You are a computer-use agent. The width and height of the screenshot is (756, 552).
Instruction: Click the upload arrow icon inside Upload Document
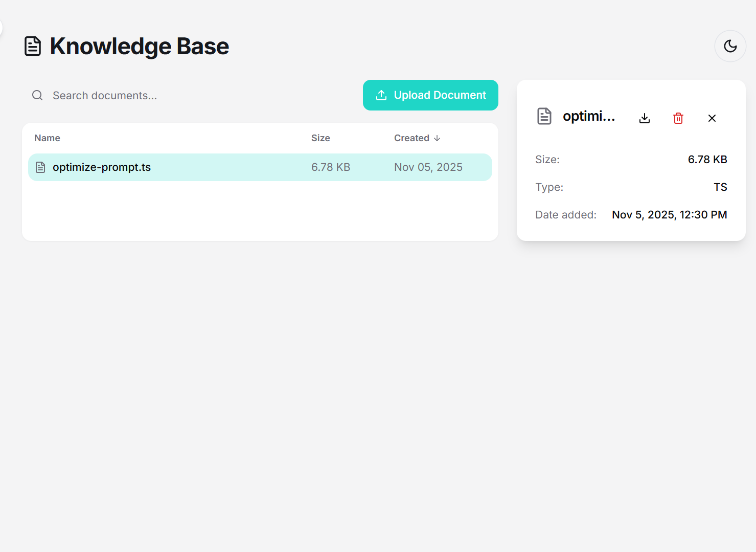[381, 95]
